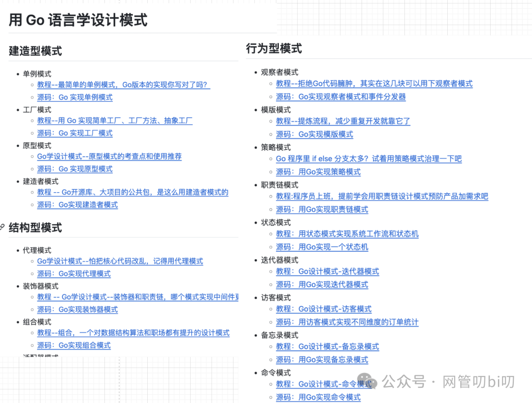Open 源码：Go实现组合模式 link

coord(74,346)
